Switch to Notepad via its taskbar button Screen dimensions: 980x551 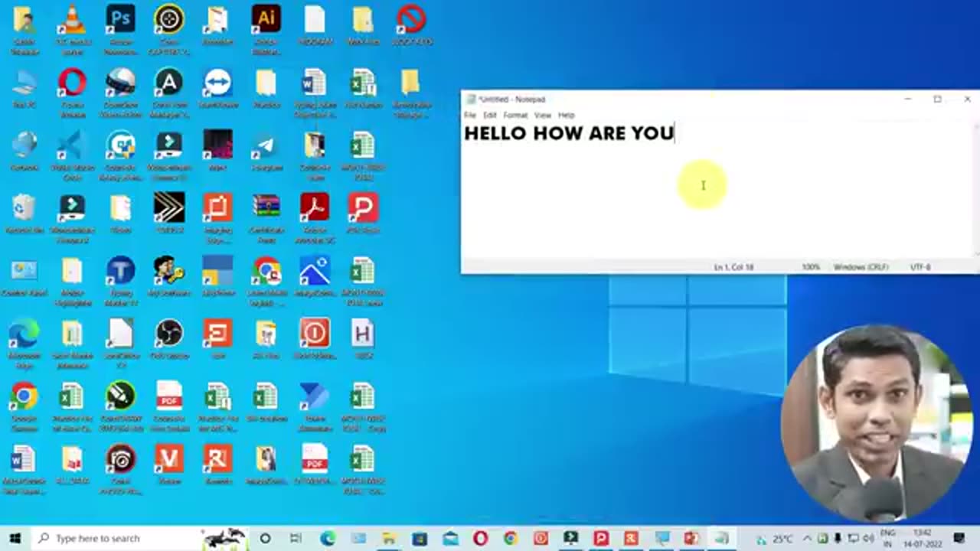(721, 538)
